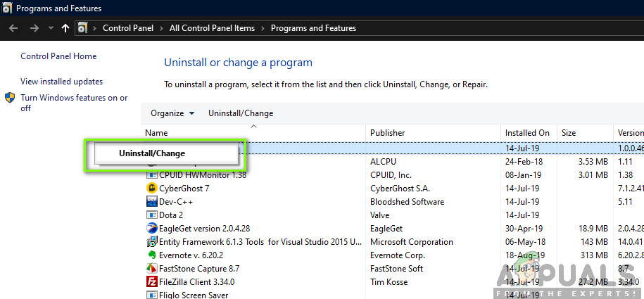The height and width of the screenshot is (299, 644).
Task: Open Control Panel Home link
Action: [x=58, y=56]
